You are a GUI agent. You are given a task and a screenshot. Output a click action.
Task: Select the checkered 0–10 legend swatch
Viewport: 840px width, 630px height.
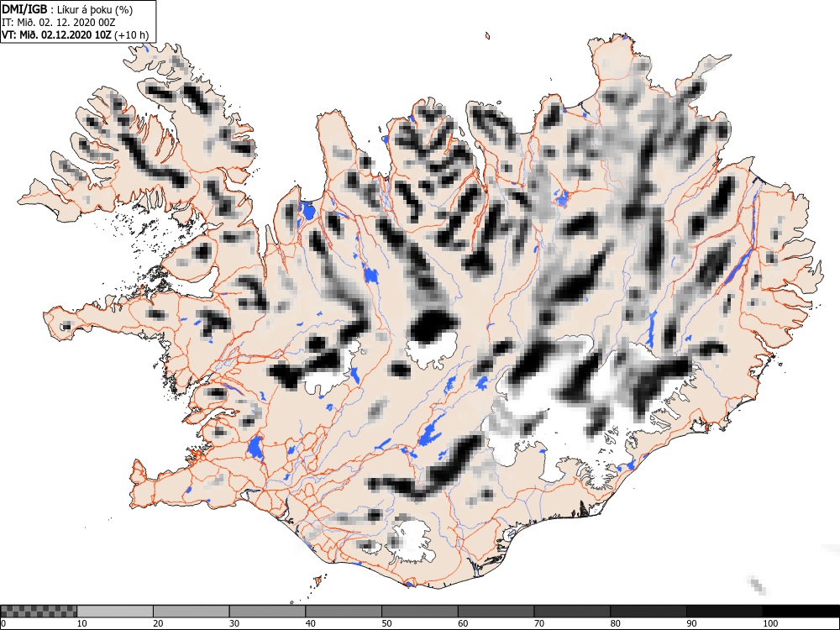click(39, 612)
